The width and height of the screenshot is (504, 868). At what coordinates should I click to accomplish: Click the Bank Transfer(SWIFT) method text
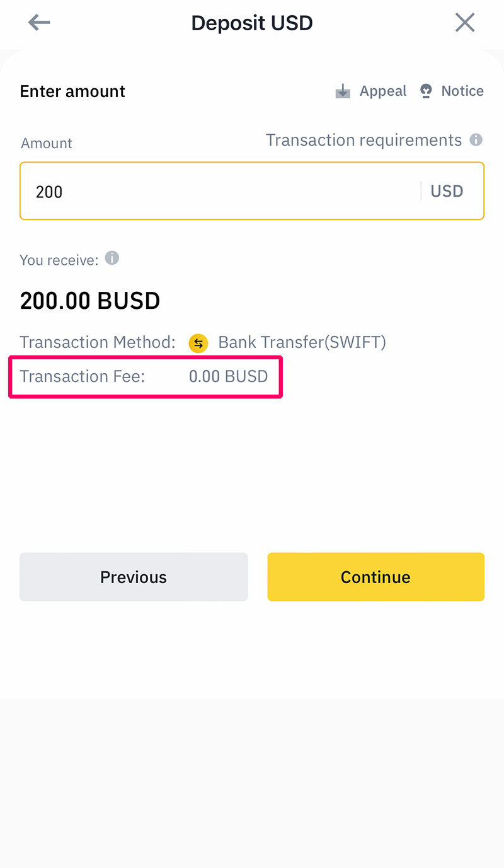pyautogui.click(x=302, y=342)
